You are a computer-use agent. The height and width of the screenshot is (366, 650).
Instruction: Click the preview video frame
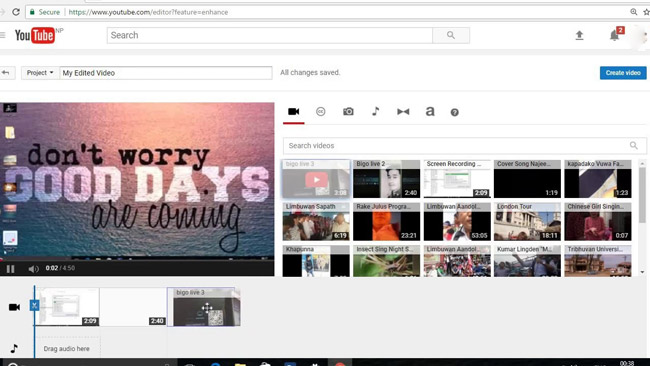(137, 182)
